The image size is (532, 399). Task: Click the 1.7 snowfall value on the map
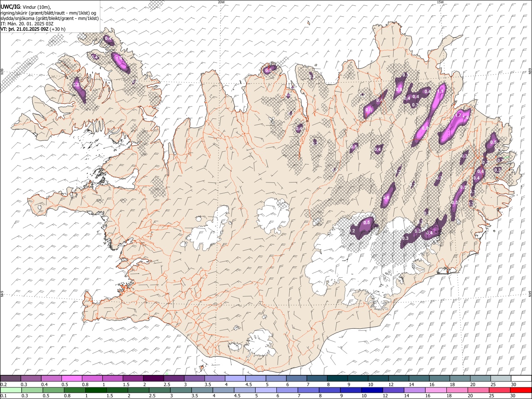point(459,115)
